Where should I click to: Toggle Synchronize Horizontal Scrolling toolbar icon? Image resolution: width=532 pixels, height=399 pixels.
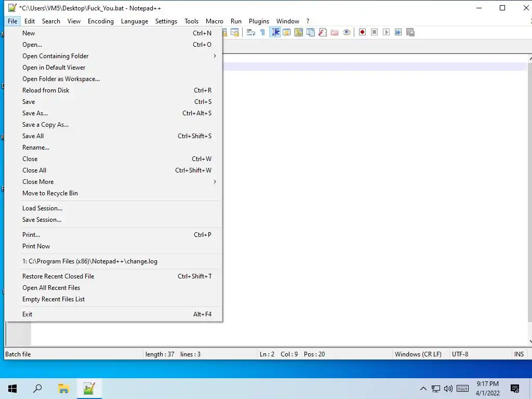234,32
